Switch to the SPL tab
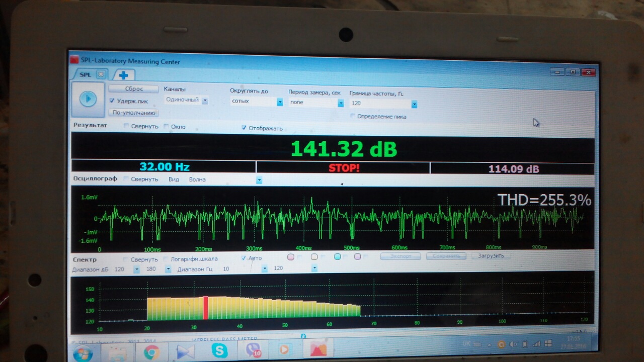The height and width of the screenshot is (362, 644). point(86,74)
